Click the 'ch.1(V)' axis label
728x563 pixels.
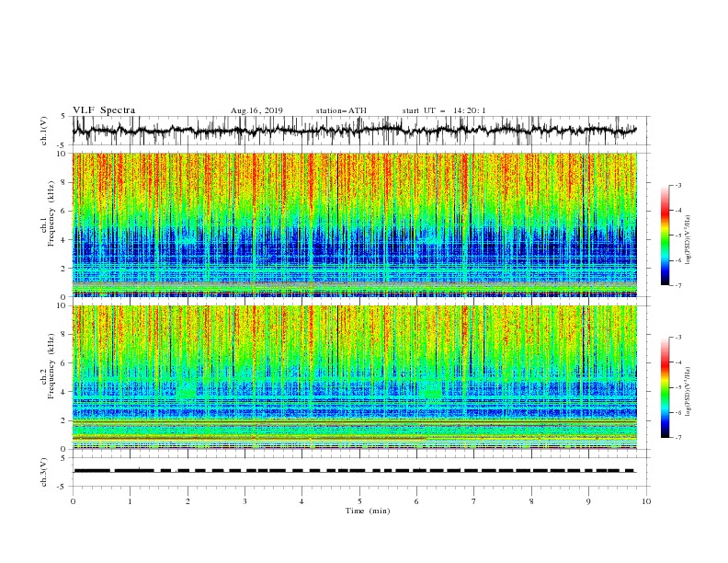pos(44,131)
